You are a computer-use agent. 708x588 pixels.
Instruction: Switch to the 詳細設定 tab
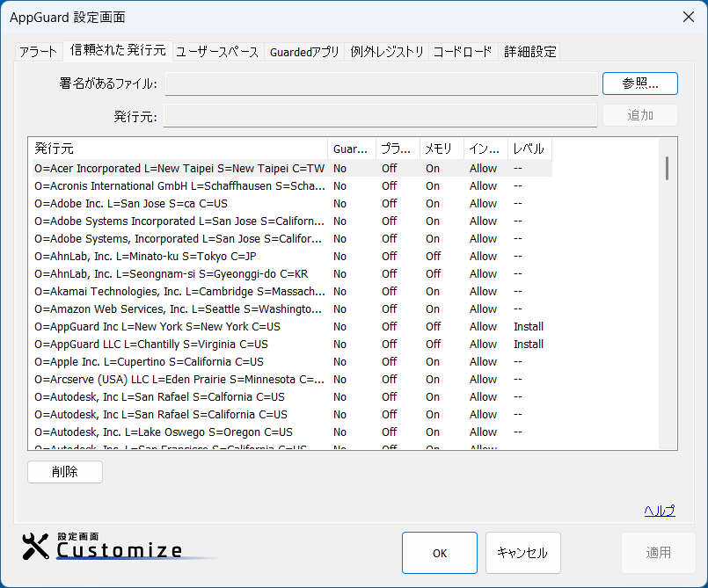pyautogui.click(x=530, y=52)
